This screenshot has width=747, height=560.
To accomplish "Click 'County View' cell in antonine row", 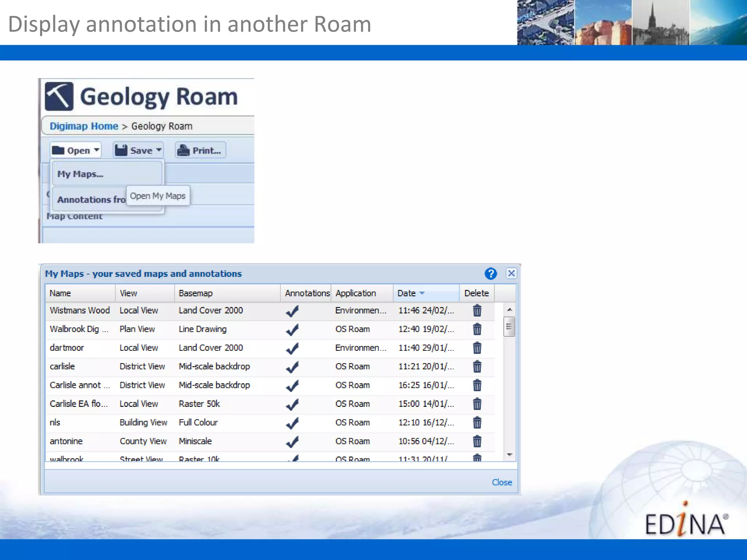I will point(143,441).
